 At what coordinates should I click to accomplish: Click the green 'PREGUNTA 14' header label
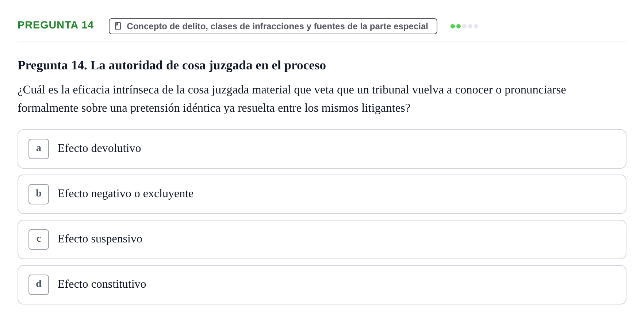pyautogui.click(x=55, y=25)
